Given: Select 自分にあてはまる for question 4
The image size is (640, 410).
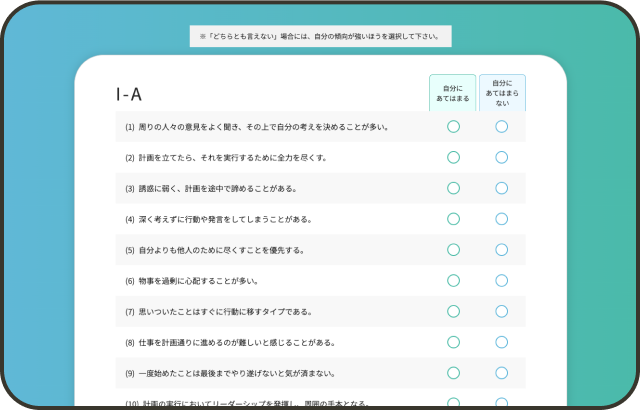Looking at the screenshot, I should click(453, 219).
